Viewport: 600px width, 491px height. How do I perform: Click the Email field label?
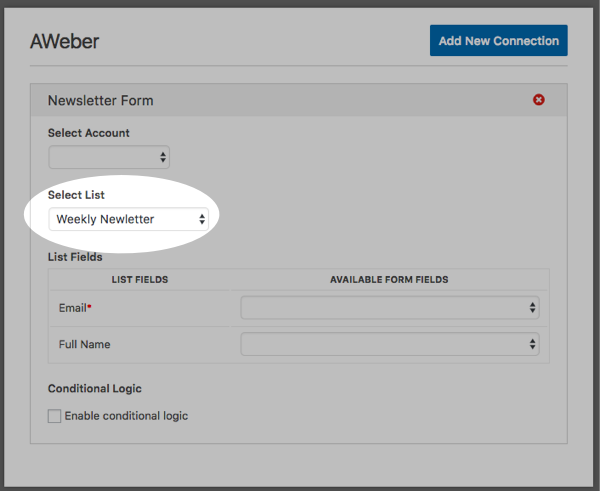(x=71, y=308)
